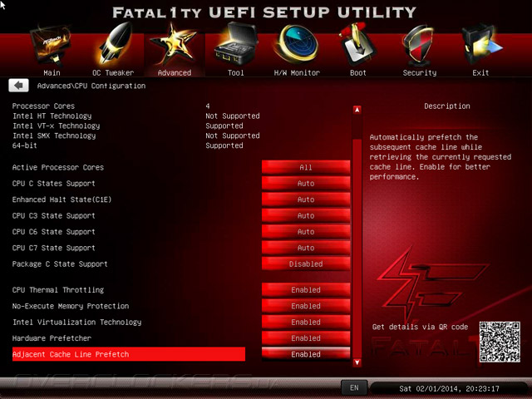Open the CPU C States Support Auto dropdown

(306, 183)
